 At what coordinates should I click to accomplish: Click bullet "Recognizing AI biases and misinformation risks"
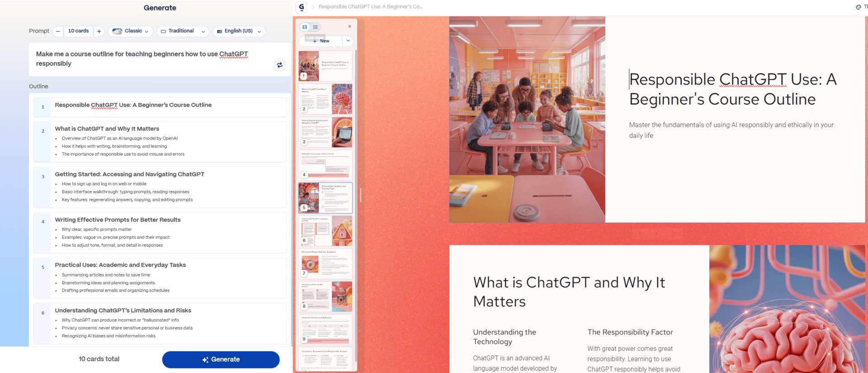coord(108,336)
